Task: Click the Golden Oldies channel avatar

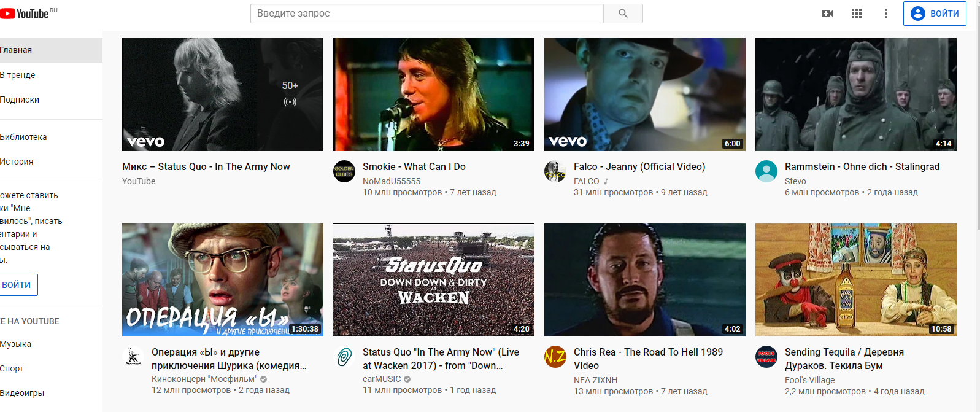Action: pyautogui.click(x=344, y=171)
